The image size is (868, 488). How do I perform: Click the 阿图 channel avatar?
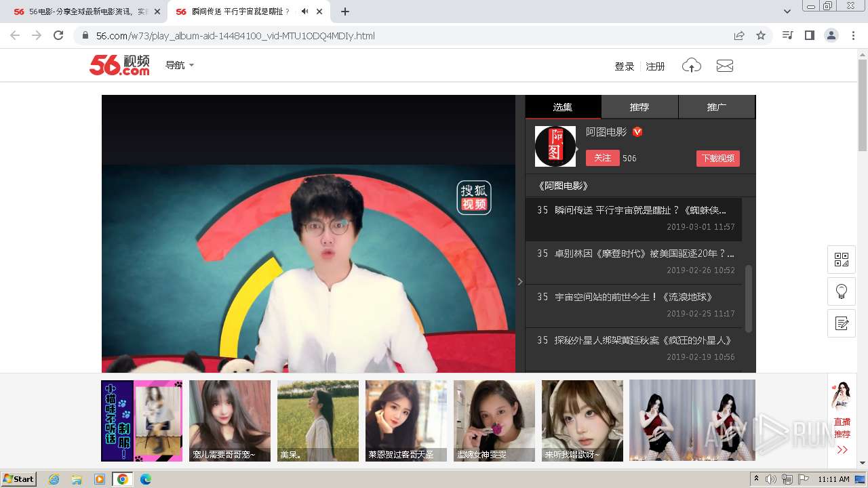pyautogui.click(x=555, y=146)
